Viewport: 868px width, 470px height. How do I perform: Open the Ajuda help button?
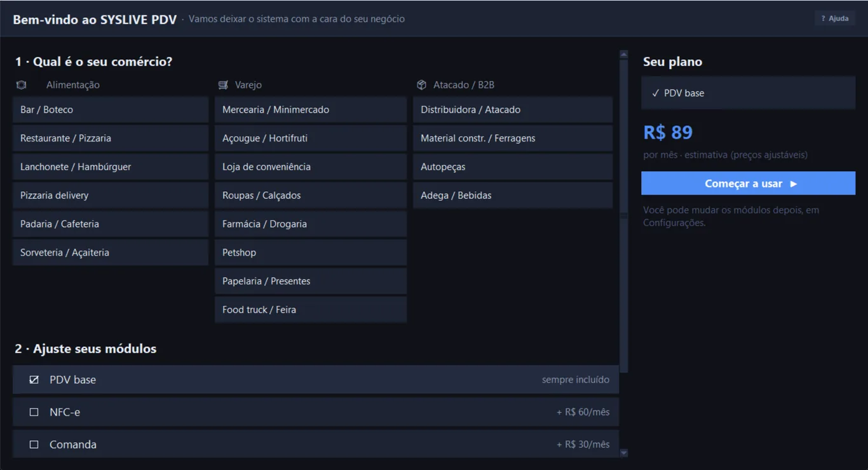835,18
